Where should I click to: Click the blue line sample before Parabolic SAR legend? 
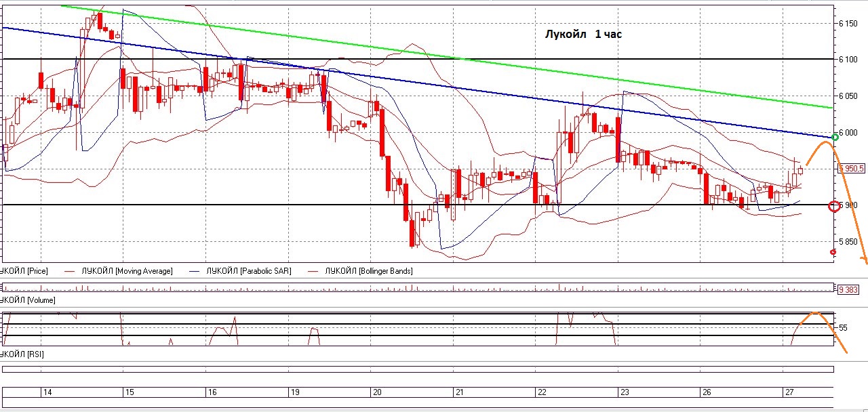pyautogui.click(x=194, y=271)
